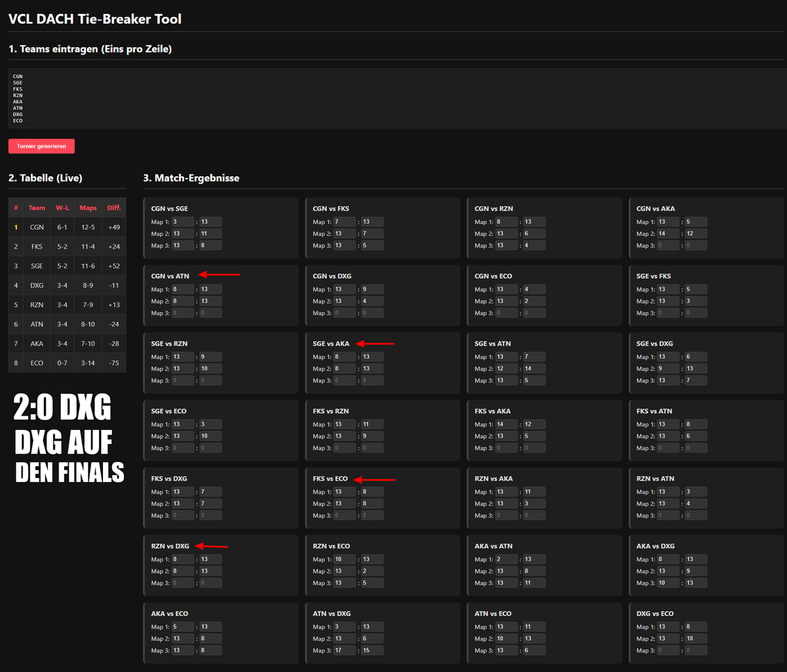Image resolution: width=787 pixels, height=672 pixels.
Task: Select CGN vs ECO Map 2 right score
Action: (x=534, y=301)
